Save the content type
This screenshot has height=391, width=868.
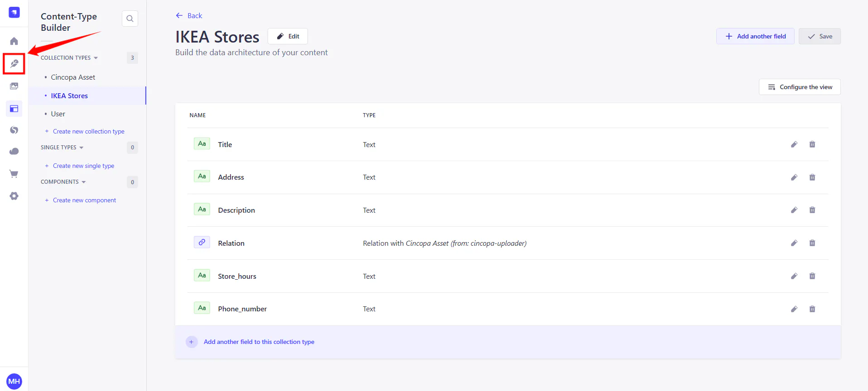[x=820, y=36]
